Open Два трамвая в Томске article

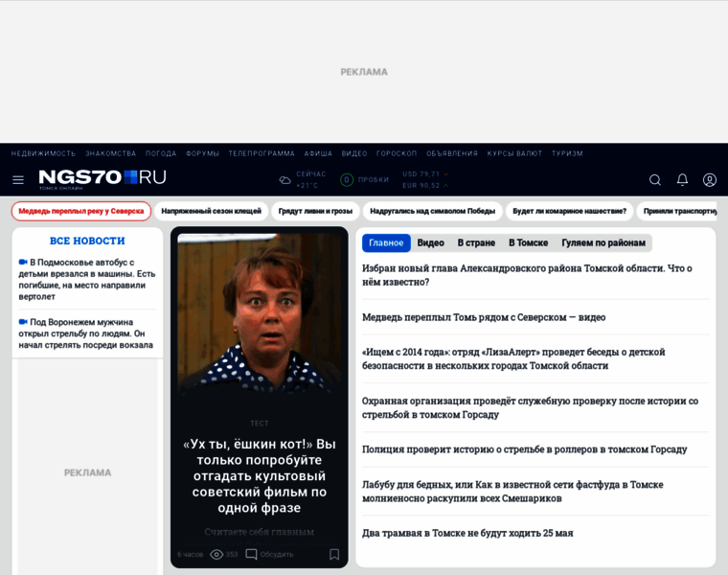point(467,533)
